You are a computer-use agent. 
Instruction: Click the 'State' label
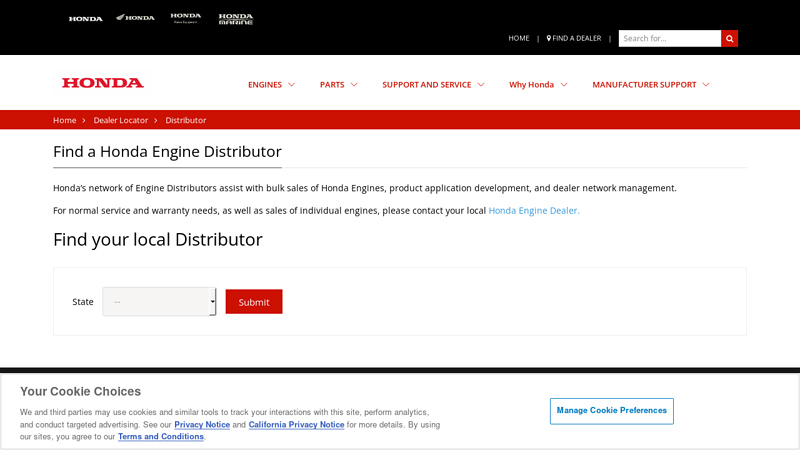coord(83,302)
